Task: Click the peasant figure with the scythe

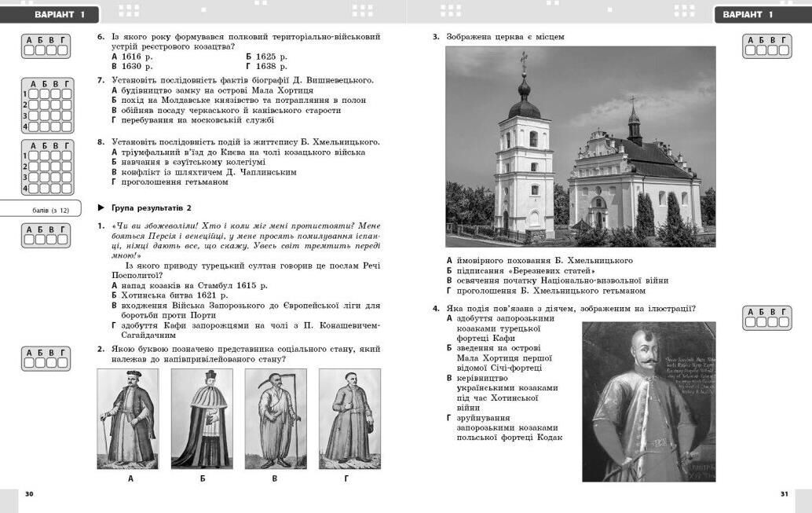Action: tap(276, 419)
